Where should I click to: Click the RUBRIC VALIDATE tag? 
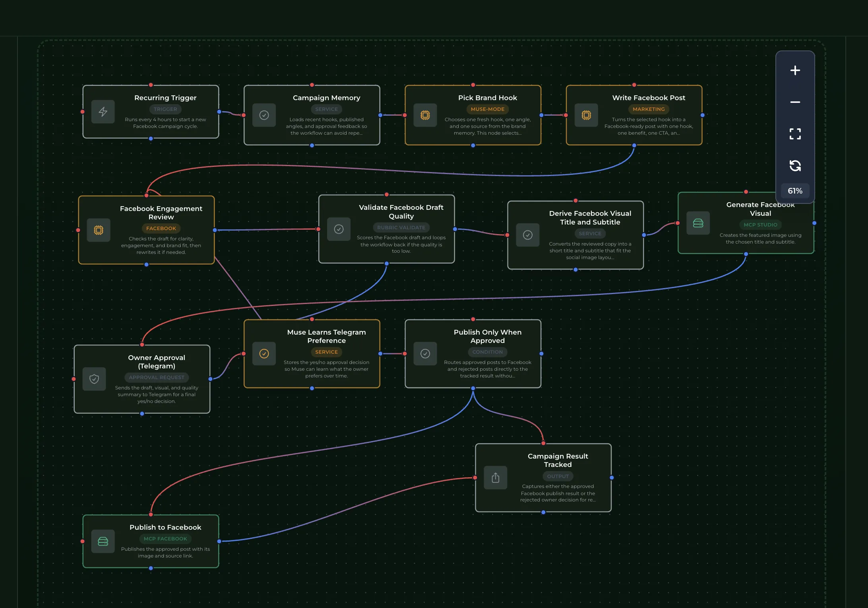pos(401,227)
